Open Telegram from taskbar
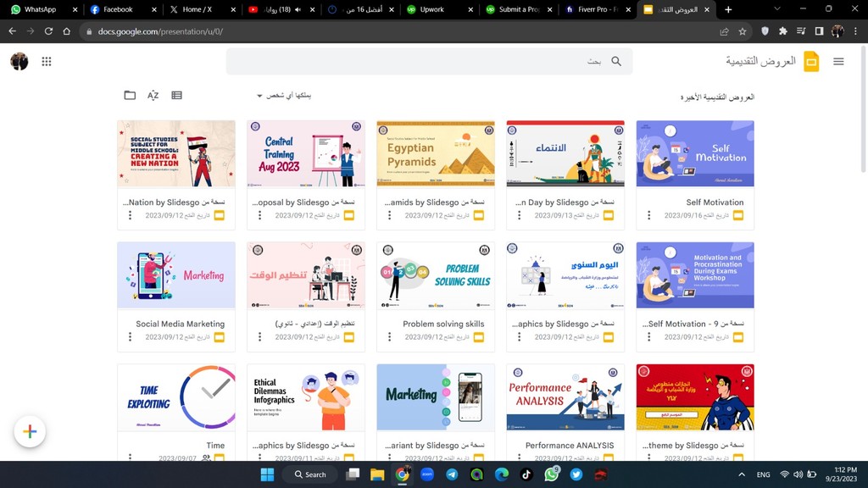The width and height of the screenshot is (868, 488). point(452,474)
